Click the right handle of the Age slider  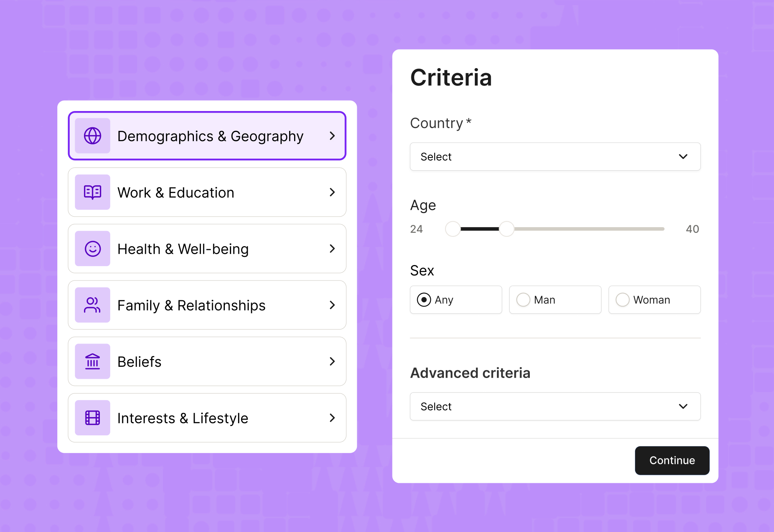coord(506,229)
